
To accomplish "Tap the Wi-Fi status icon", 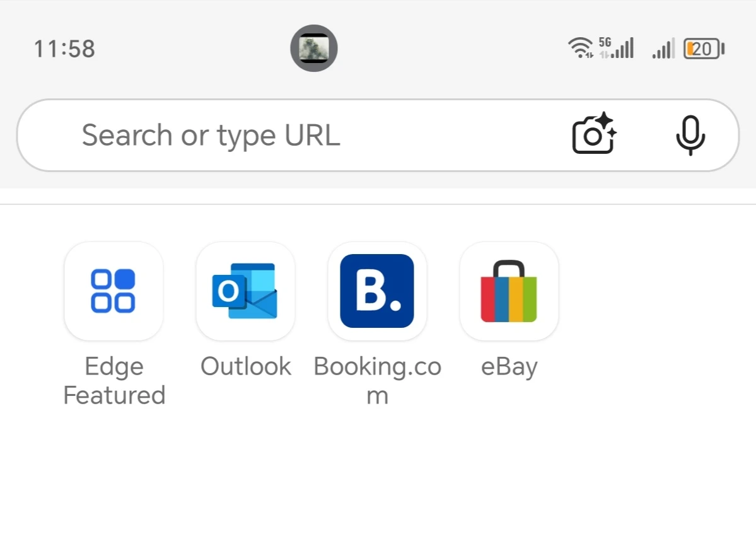I will click(581, 48).
